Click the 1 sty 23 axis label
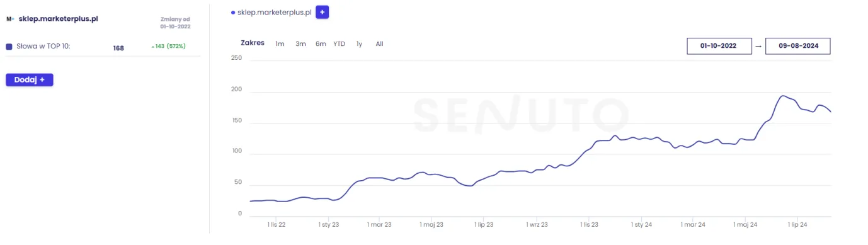This screenshot has width=868, height=245. point(328,224)
